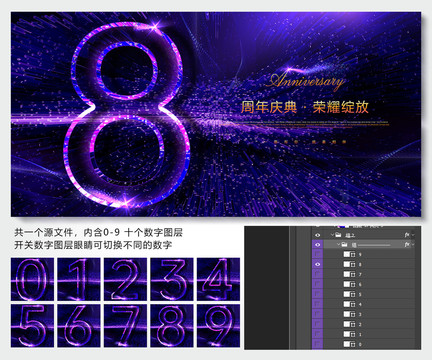The width and height of the screenshot is (432, 360).
Task: Click the digit 0 preview thumbnail
Action: click(x=32, y=279)
